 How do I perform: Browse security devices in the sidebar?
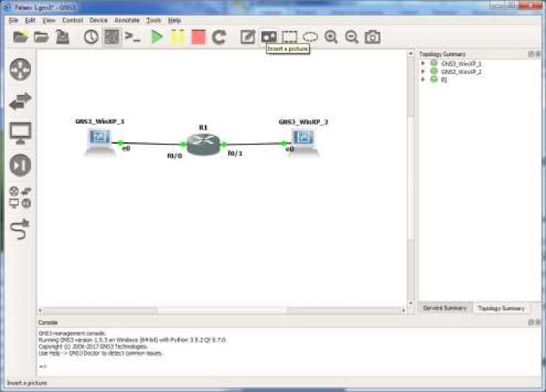pos(20,165)
